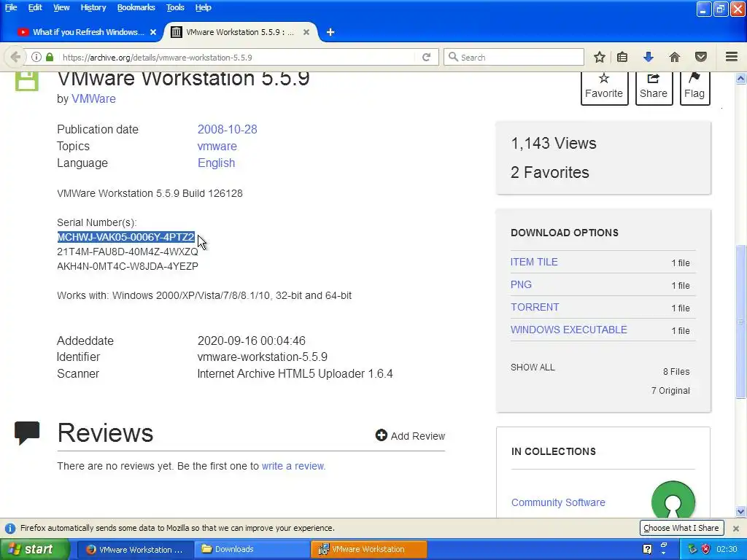Image resolution: width=747 pixels, height=560 pixels.
Task: Follow the vmware topic link
Action: click(x=217, y=146)
